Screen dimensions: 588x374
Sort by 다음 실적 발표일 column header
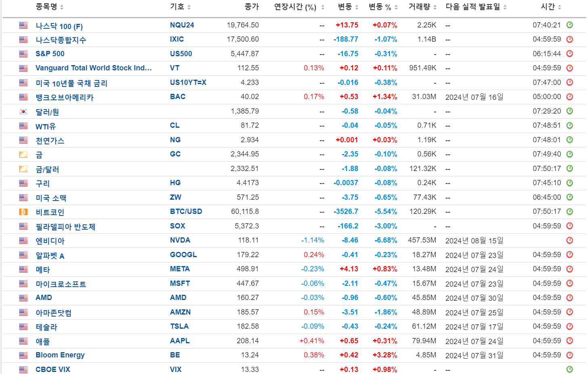(476, 7)
